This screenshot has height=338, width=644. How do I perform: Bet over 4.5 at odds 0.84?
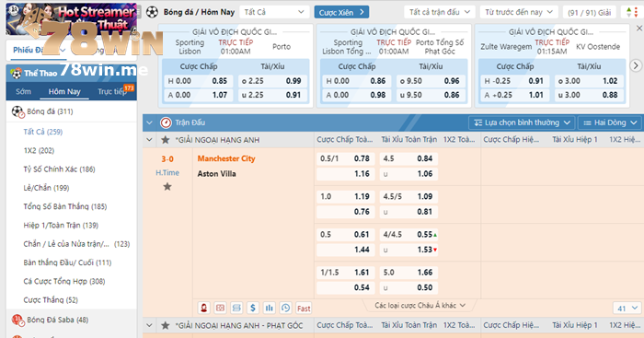tap(408, 158)
